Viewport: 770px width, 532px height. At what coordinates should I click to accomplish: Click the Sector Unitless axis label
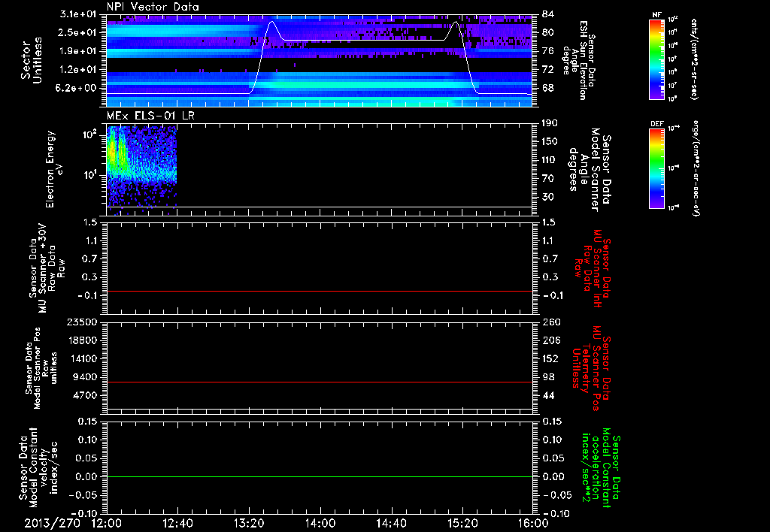pos(32,60)
